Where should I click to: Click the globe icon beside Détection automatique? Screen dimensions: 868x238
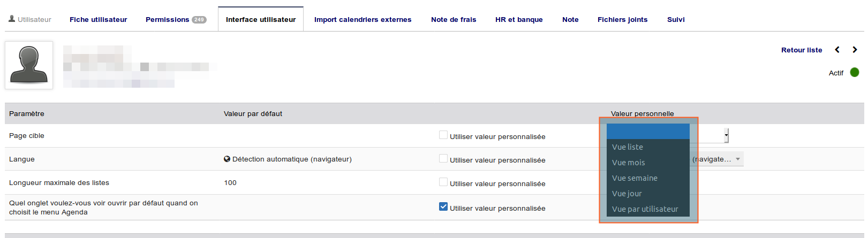tap(227, 159)
